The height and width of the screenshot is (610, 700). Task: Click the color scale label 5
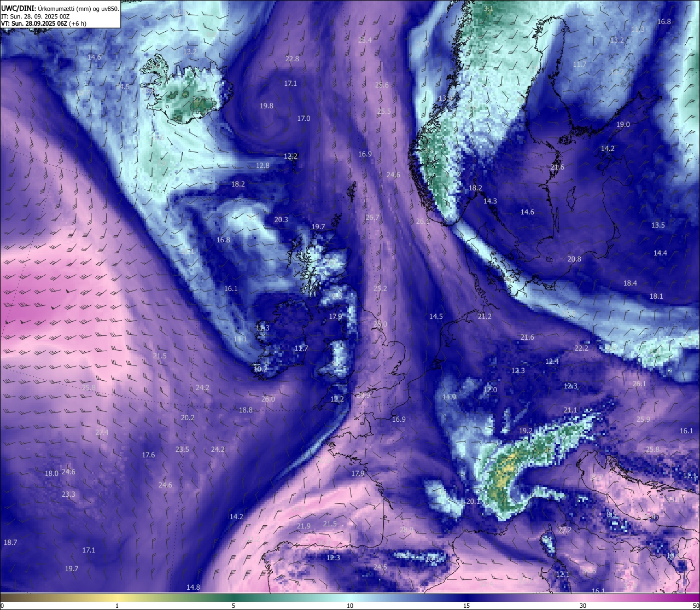click(x=234, y=606)
